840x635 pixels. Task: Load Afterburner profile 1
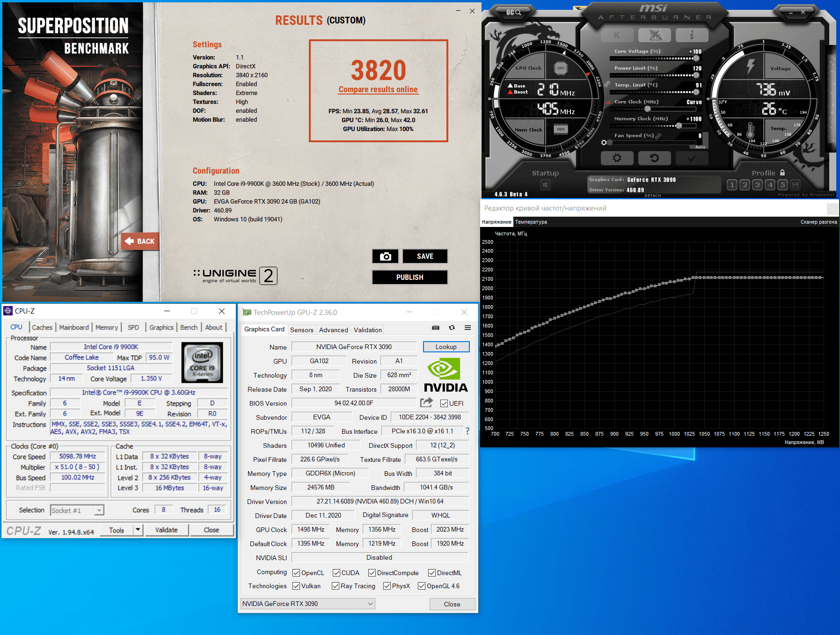pyautogui.click(x=732, y=185)
